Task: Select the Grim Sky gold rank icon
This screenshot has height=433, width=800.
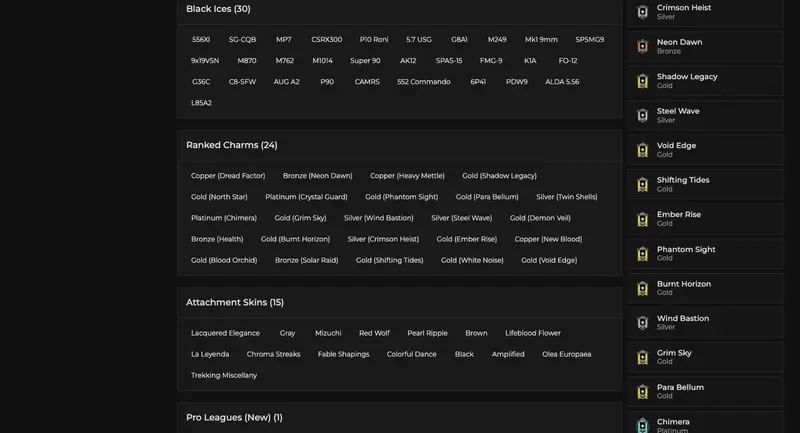Action: coord(643,357)
